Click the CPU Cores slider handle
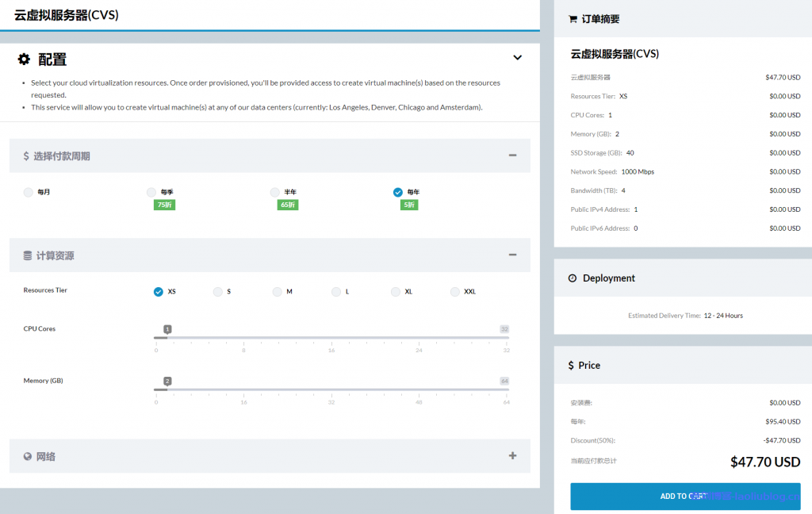 click(167, 329)
